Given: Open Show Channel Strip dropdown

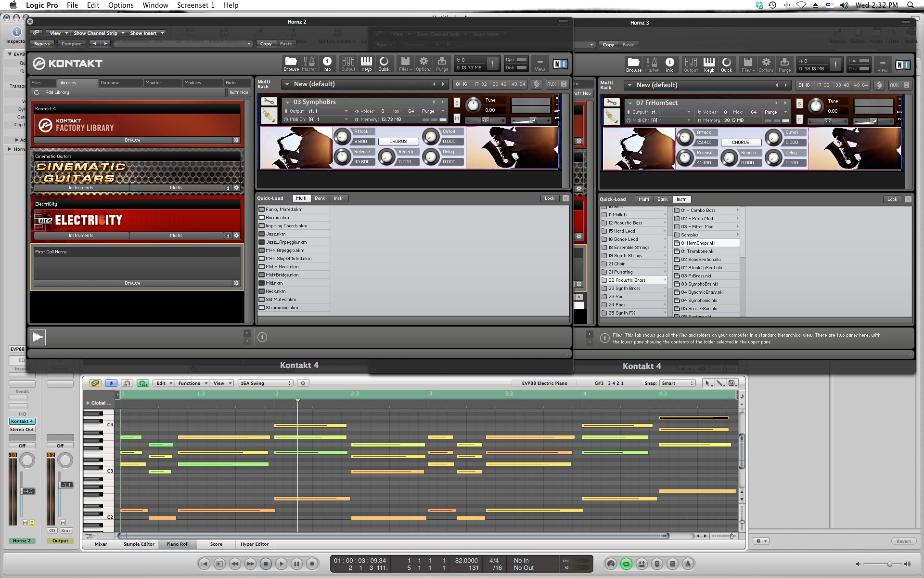Looking at the screenshot, I should point(99,33).
